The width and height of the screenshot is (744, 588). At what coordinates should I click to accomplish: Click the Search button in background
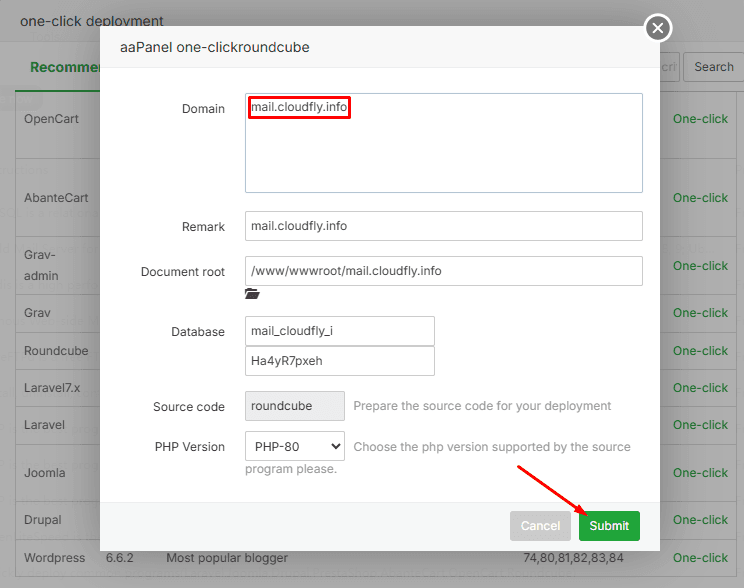[714, 67]
